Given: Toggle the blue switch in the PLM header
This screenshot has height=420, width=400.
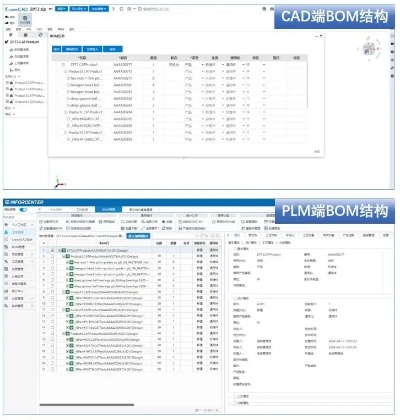Looking at the screenshot, I should tap(23, 209).
